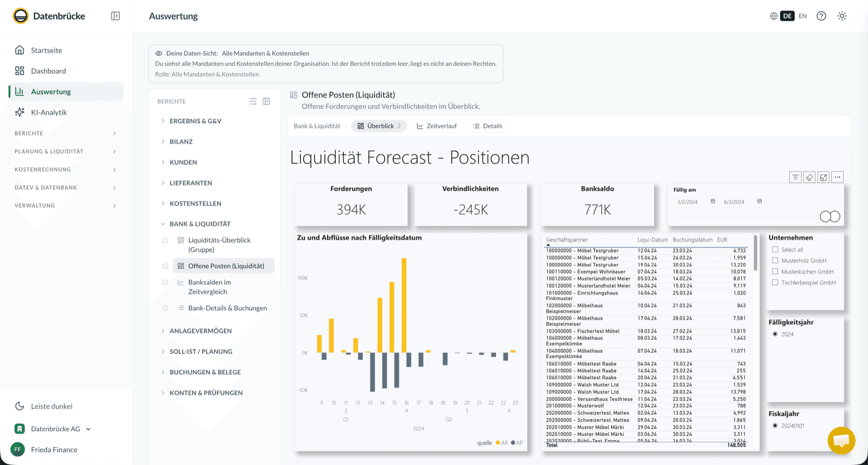Favorite Bank-Details & Buchungen star
This screenshot has width=868, height=465.
pyautogui.click(x=165, y=308)
